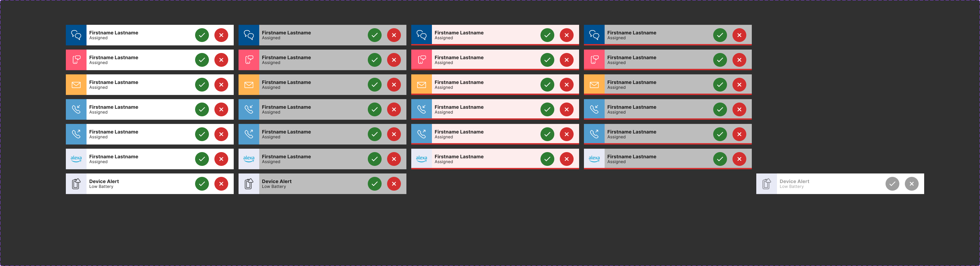Select Firstname Lastname on the pink SMS card
The width and height of the screenshot is (980, 266).
point(459,57)
